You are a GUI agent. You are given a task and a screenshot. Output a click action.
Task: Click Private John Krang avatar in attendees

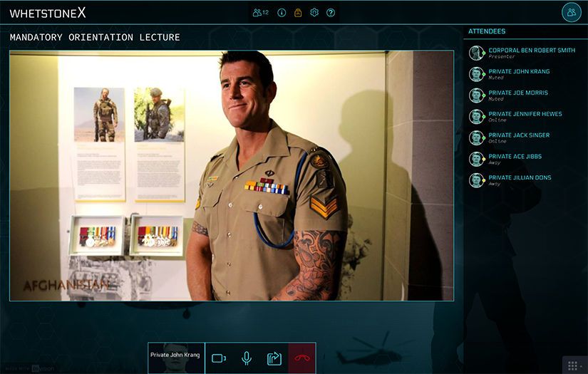(476, 74)
